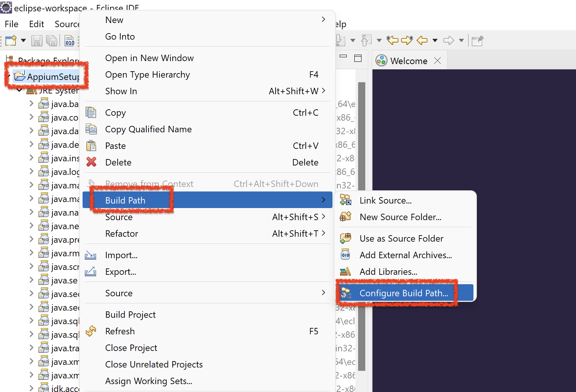Close the Welcome tab
The image size is (576, 392).
pyautogui.click(x=437, y=61)
